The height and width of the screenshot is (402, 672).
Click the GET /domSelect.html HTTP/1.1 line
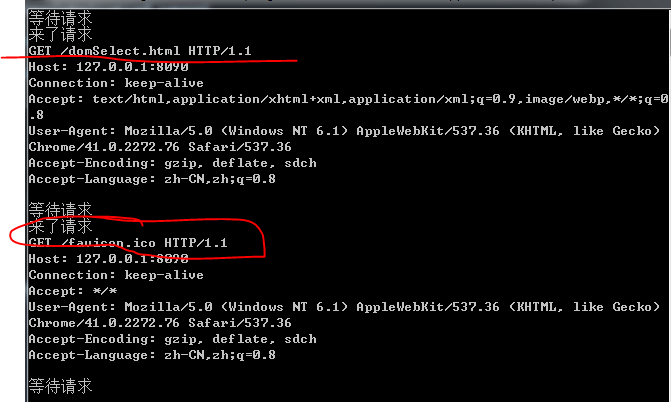pyautogui.click(x=140, y=51)
